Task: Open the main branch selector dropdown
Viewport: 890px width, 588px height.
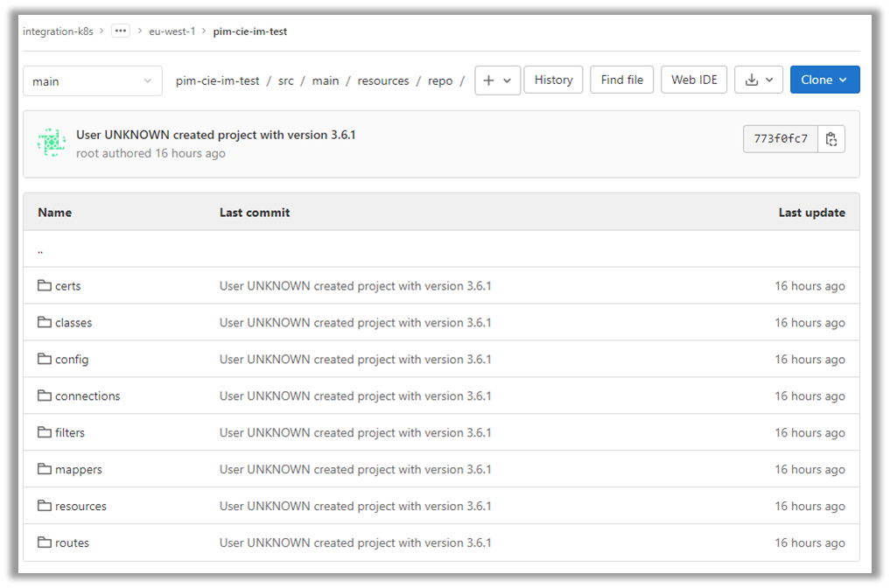Action: pos(92,80)
